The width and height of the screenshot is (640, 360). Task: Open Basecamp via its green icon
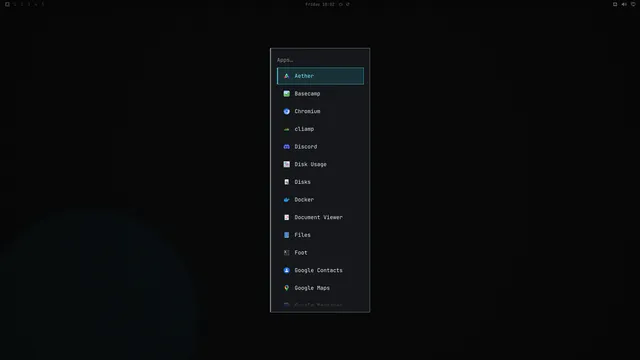287,94
